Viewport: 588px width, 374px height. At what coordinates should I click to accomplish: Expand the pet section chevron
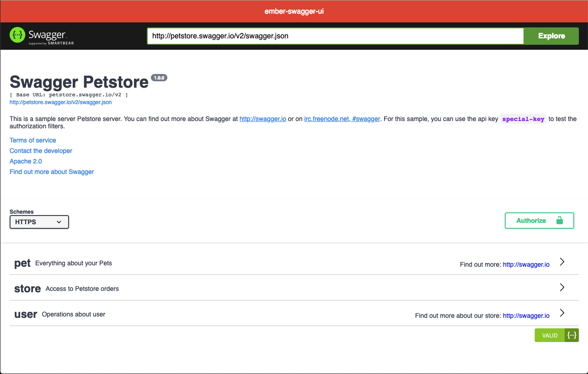pyautogui.click(x=562, y=262)
